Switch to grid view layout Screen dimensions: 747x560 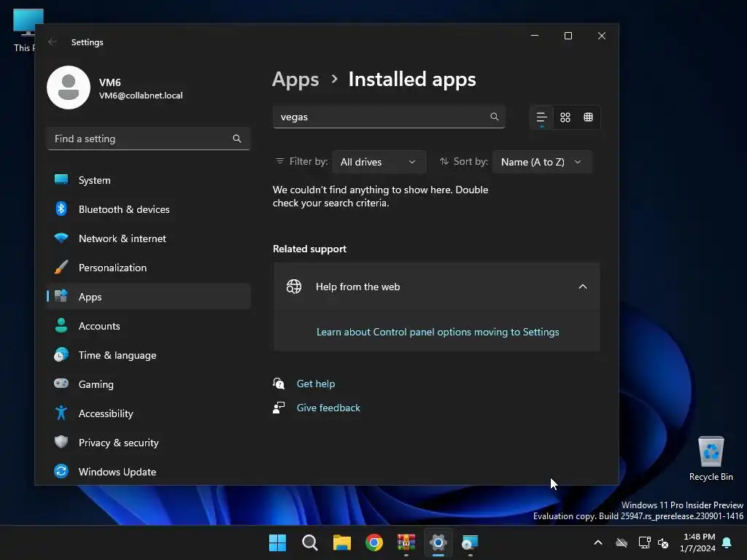click(565, 117)
